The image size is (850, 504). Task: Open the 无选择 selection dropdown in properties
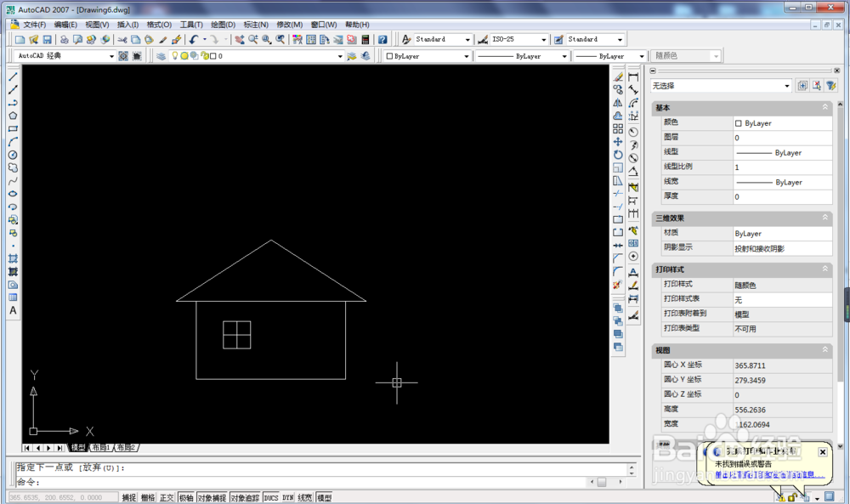(x=787, y=86)
